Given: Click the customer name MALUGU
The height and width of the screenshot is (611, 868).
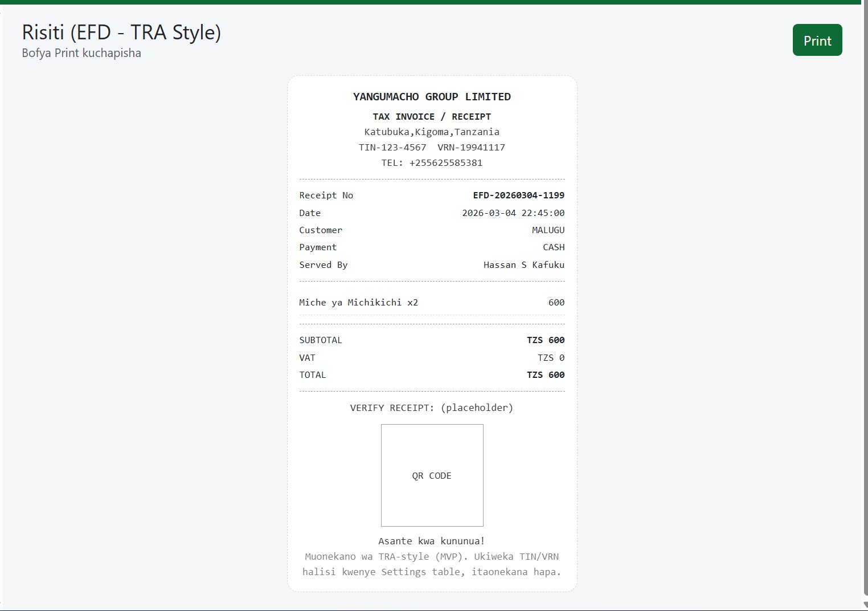Looking at the screenshot, I should pos(548,230).
